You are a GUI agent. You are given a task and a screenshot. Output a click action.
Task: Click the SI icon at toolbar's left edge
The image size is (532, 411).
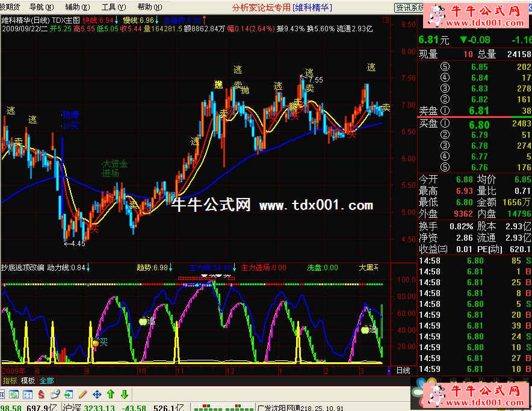(2, 394)
